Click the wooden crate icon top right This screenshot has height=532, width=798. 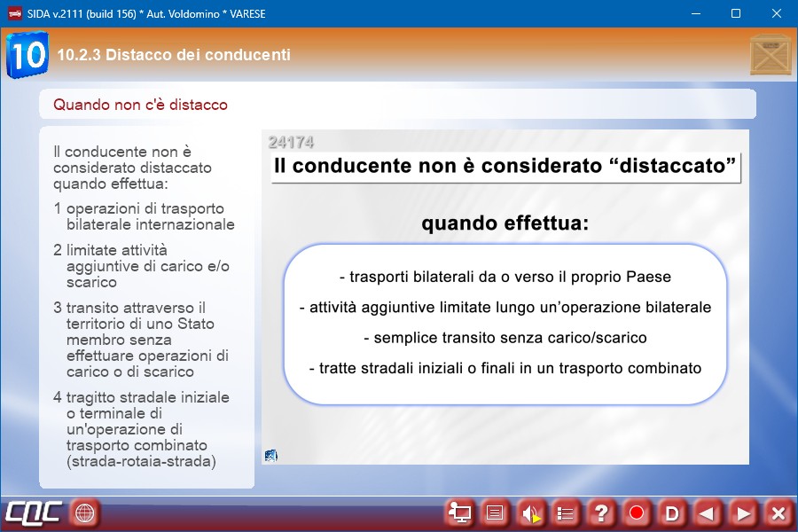point(770,55)
